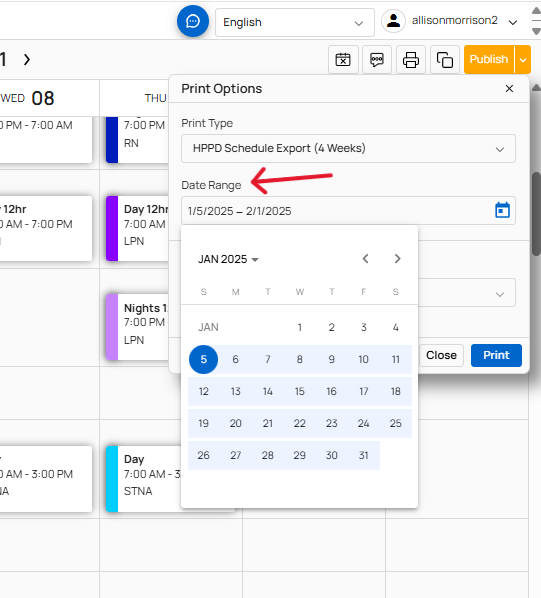Select January 31 in the calendar

pos(363,455)
